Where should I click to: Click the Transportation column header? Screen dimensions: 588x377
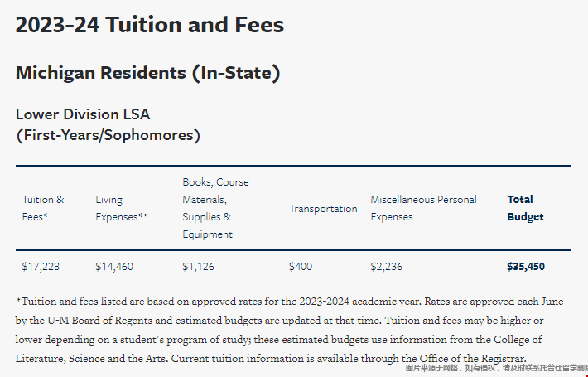323,209
